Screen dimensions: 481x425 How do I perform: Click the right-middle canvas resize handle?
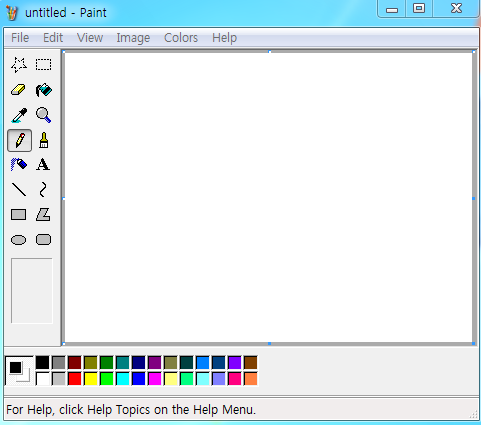tap(474, 198)
